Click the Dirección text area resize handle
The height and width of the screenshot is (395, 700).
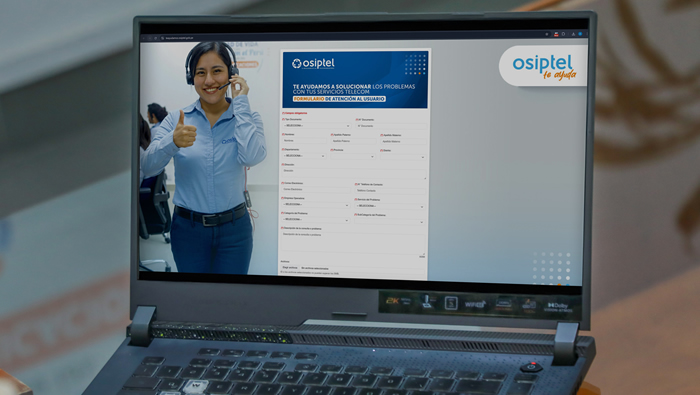click(425, 178)
